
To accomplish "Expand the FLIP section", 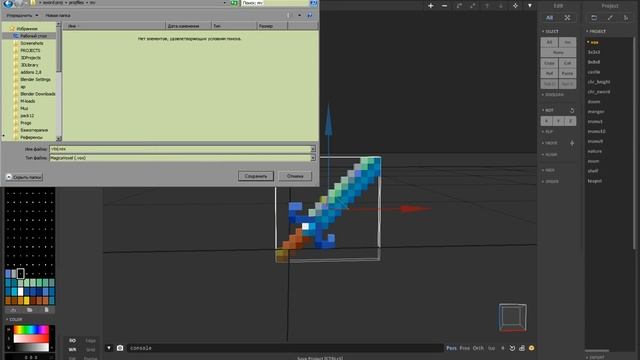I will click(x=548, y=132).
